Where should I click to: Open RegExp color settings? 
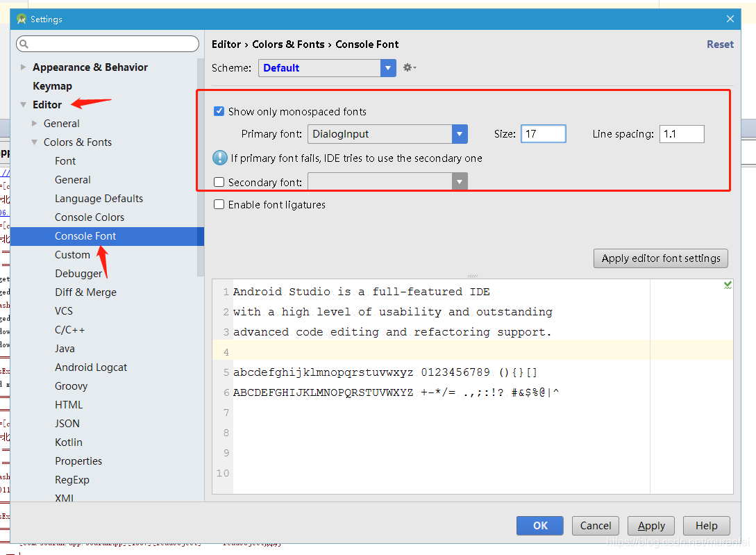point(72,480)
